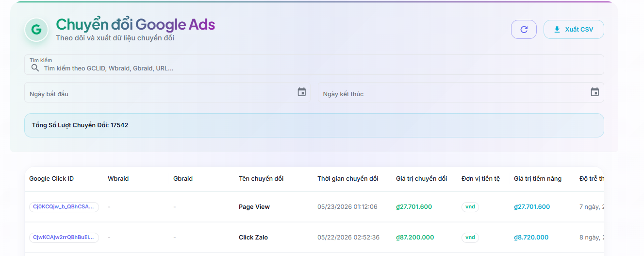Click the Theo dõi và xuất dữ liệu subtitle
The image size is (644, 256).
[x=115, y=38]
